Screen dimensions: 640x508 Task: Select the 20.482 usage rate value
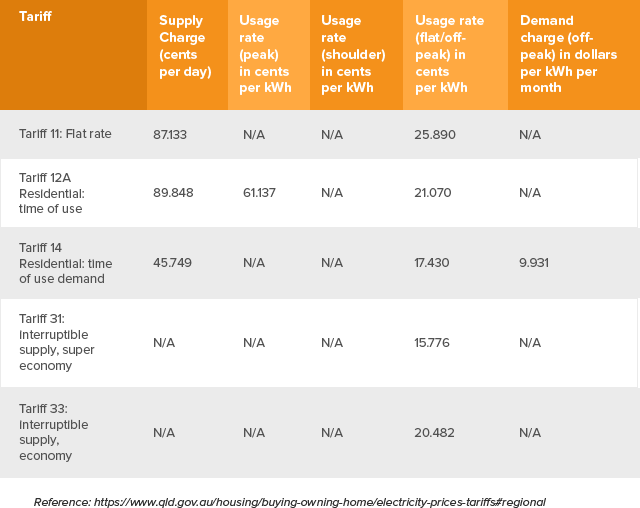point(434,433)
